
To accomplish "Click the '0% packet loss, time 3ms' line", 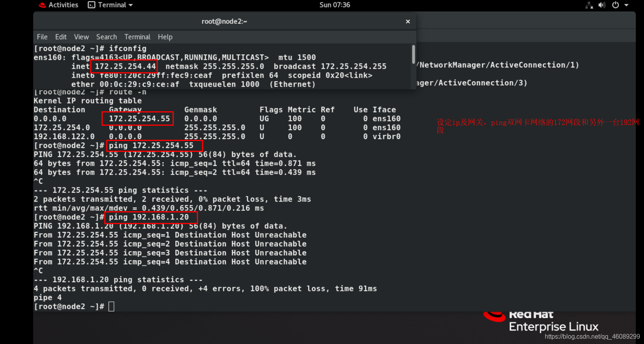I will [x=172, y=200].
